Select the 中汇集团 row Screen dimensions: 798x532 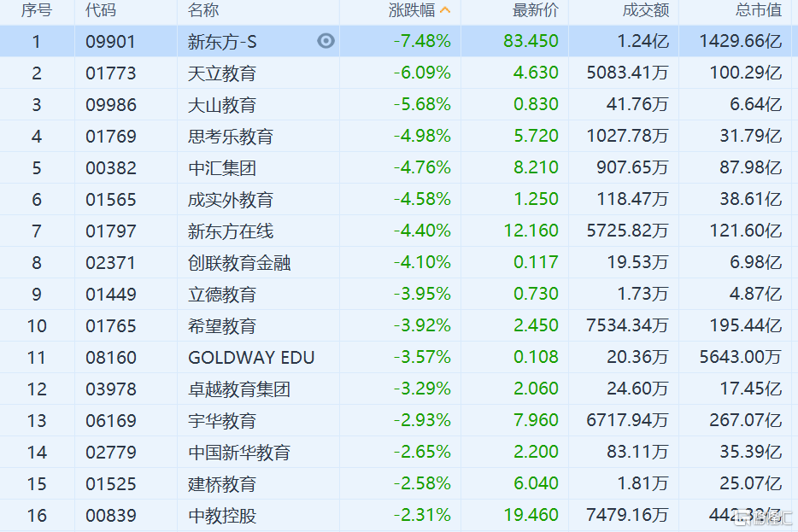(x=222, y=168)
